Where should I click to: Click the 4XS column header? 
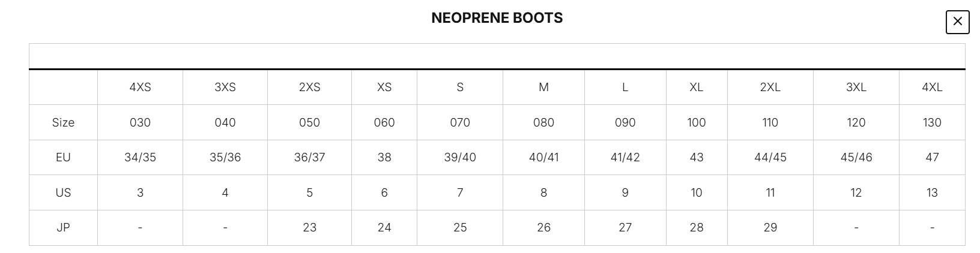click(140, 88)
